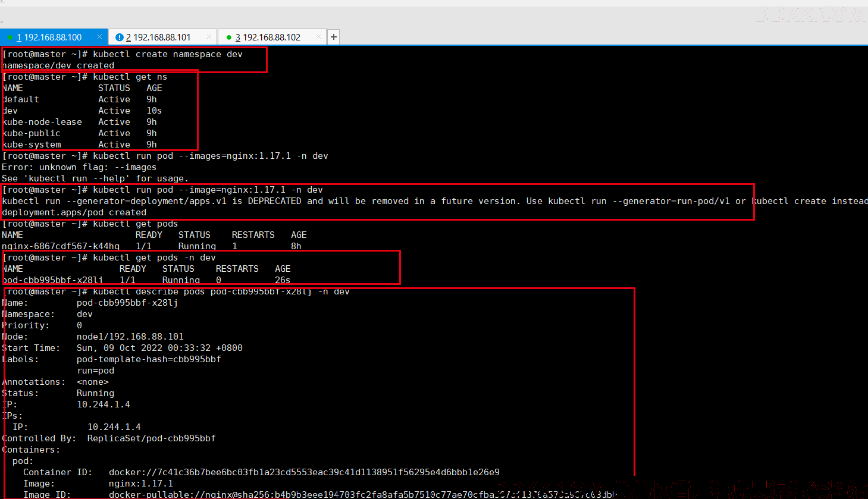Close the 192.168.88.102 session tab
Screen dimensions: 868x499
point(318,37)
